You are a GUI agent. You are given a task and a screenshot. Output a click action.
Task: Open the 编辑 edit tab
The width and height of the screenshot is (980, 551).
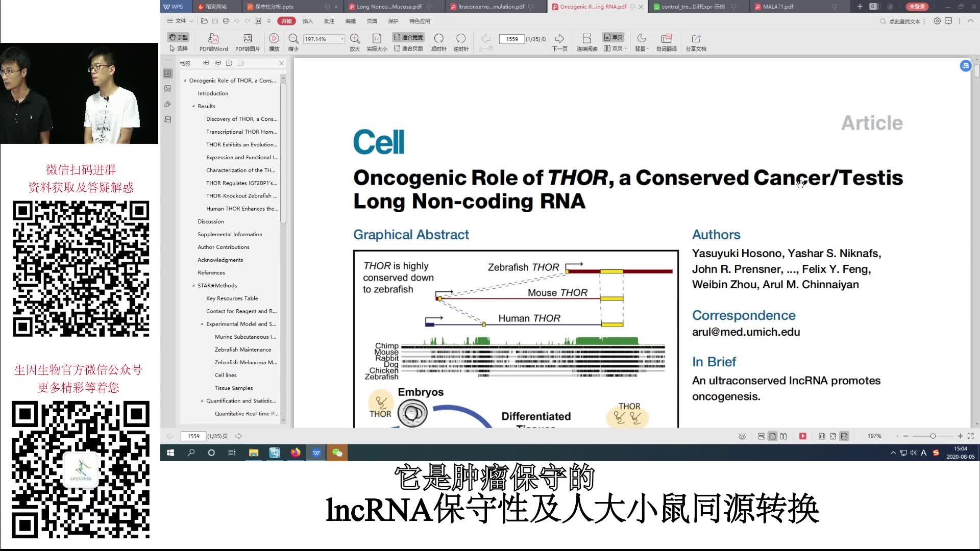pos(351,21)
